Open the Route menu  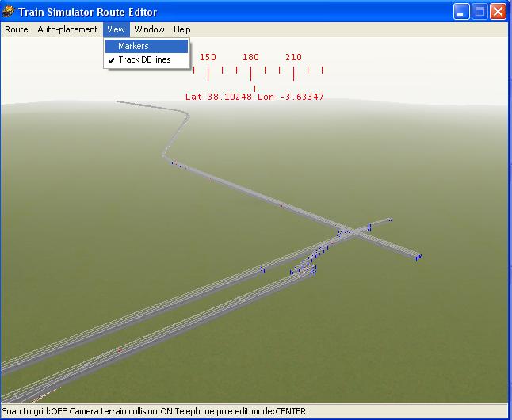click(x=17, y=29)
